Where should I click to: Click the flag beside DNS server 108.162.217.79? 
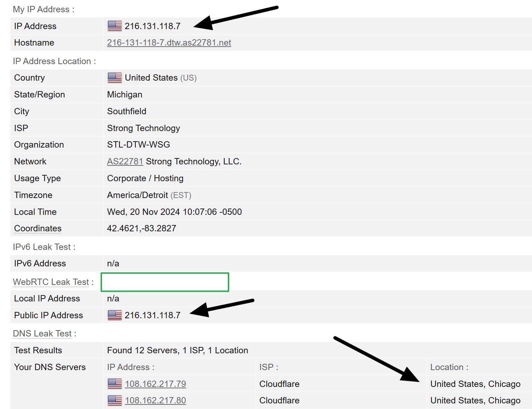pyautogui.click(x=114, y=384)
